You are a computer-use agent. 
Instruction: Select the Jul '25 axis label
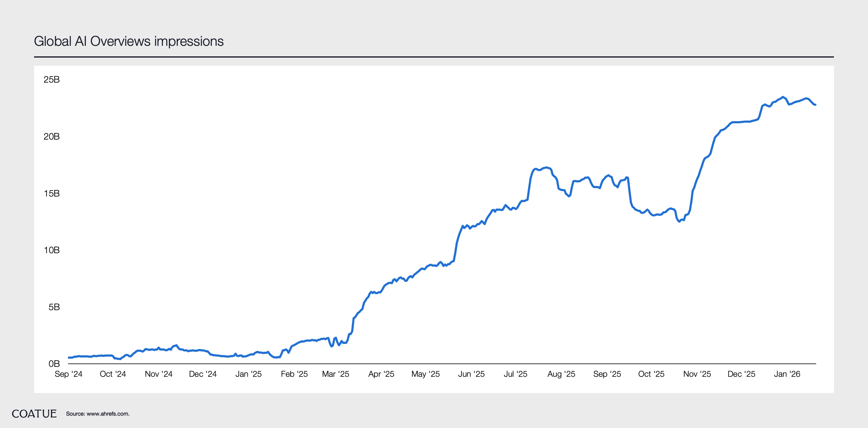point(515,374)
